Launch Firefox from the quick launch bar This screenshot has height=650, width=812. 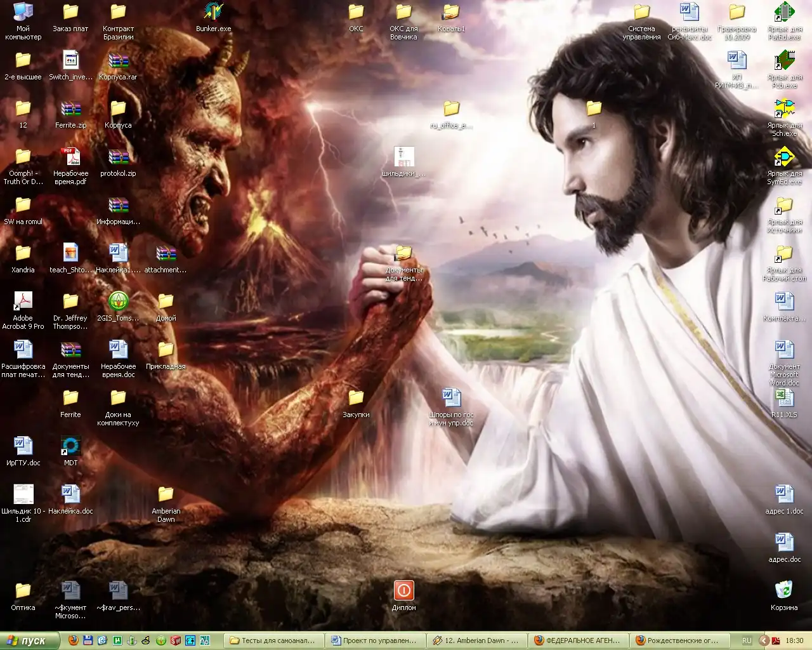[x=74, y=640]
